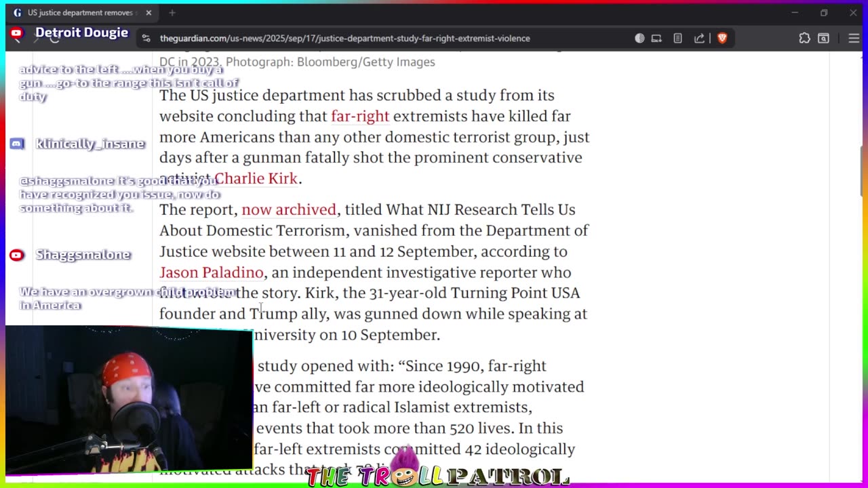Restore down the browser window
This screenshot has width=868, height=488.
[x=824, y=13]
